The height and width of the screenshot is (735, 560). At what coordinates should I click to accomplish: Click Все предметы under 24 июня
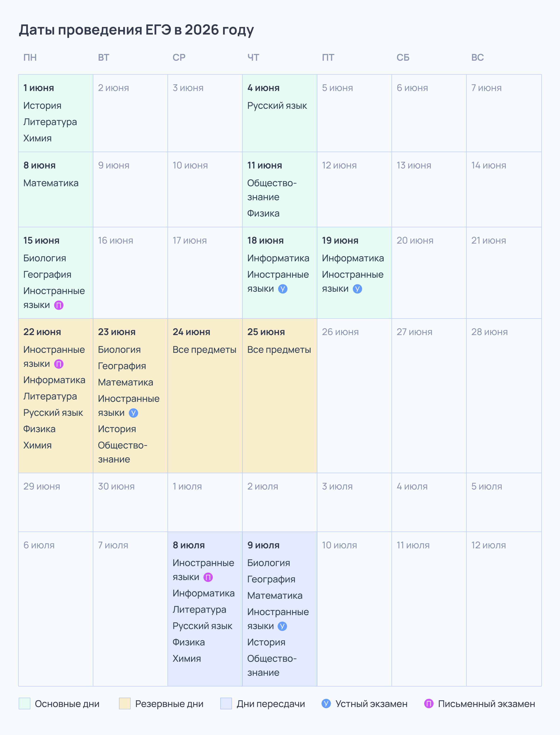pos(204,350)
